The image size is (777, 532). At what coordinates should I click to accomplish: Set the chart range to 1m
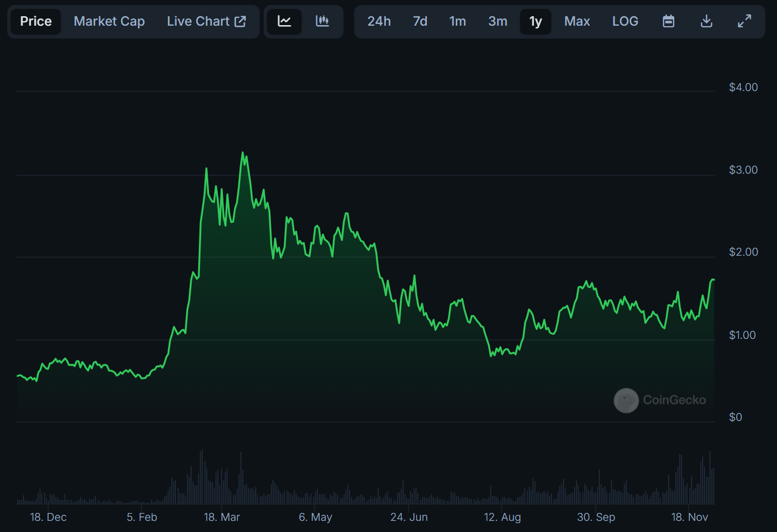(x=457, y=21)
